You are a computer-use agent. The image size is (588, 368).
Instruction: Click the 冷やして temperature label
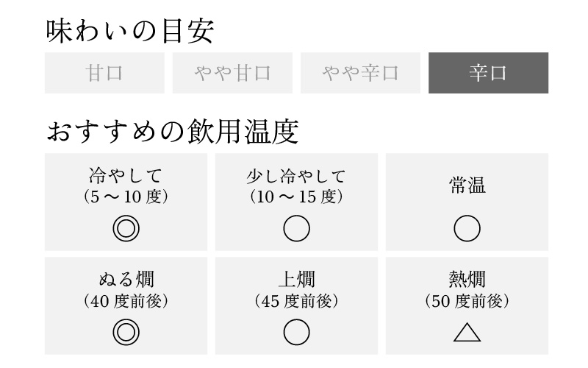click(x=126, y=177)
